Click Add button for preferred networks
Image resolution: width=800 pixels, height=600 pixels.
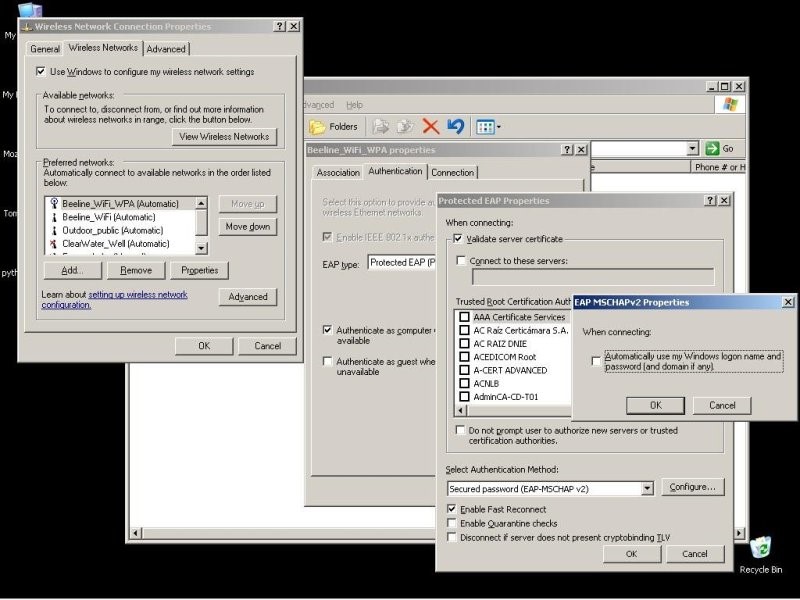(x=72, y=270)
